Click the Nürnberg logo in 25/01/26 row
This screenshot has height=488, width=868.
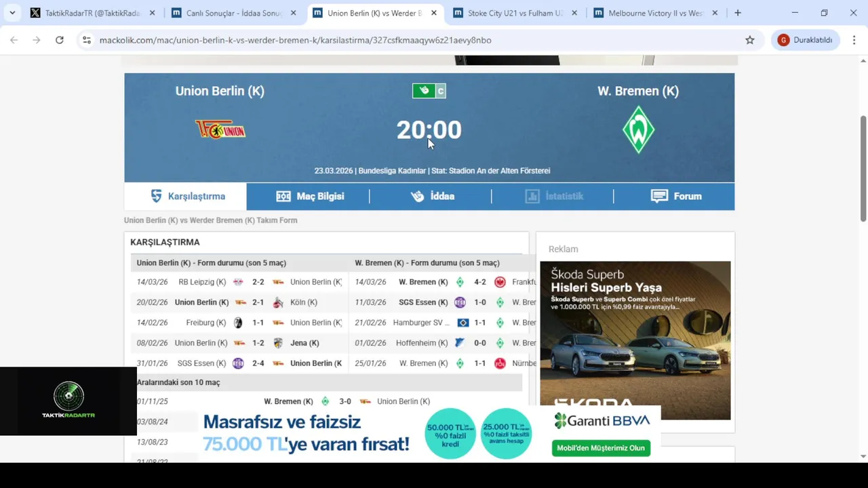500,363
